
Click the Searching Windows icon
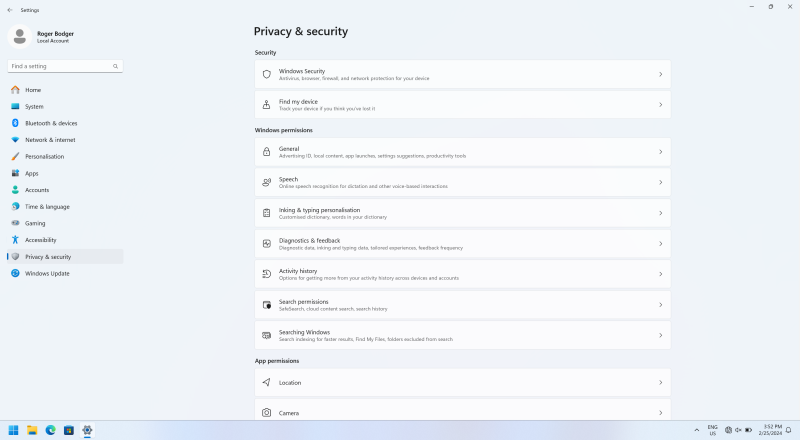point(266,335)
